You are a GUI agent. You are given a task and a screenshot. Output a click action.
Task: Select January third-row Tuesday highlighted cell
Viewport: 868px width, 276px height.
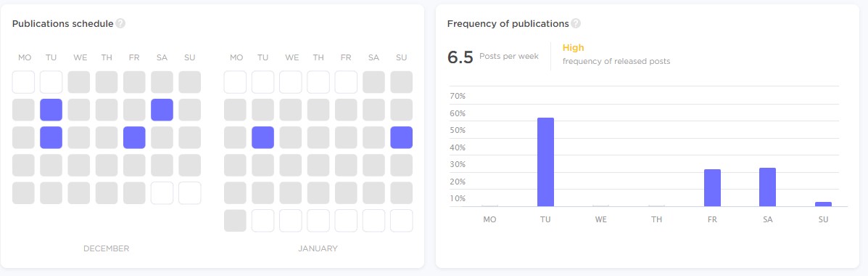263,137
